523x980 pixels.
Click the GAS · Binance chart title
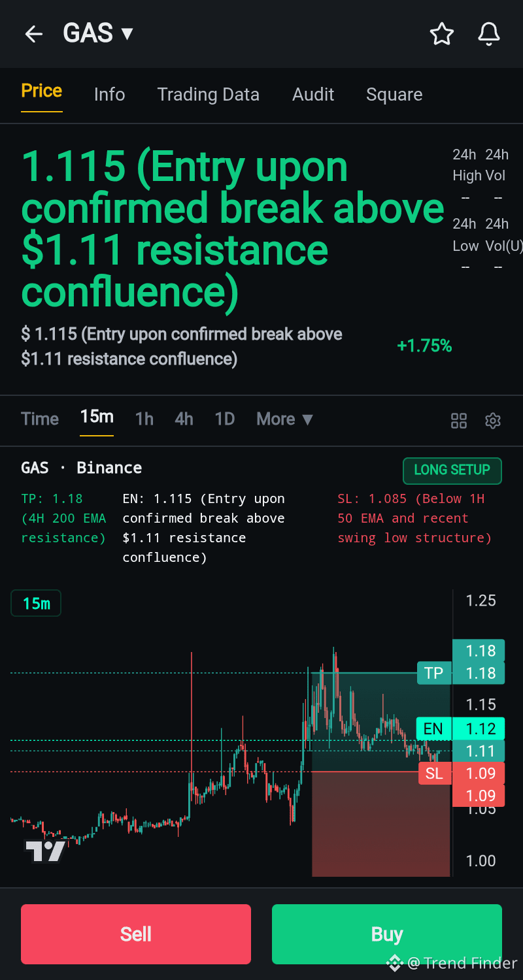(x=82, y=468)
